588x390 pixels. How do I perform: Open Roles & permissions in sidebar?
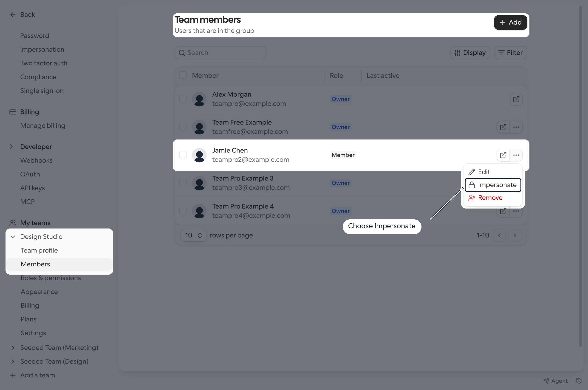(x=51, y=278)
